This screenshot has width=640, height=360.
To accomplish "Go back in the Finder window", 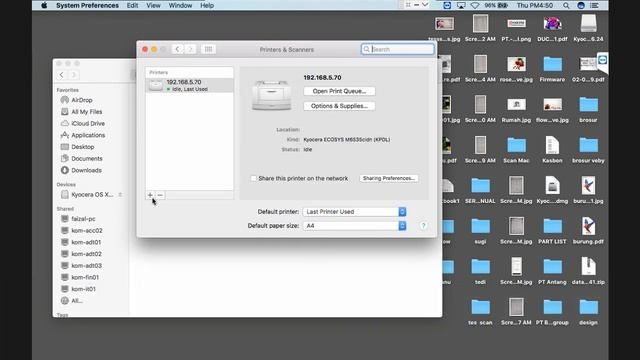I will [61, 75].
